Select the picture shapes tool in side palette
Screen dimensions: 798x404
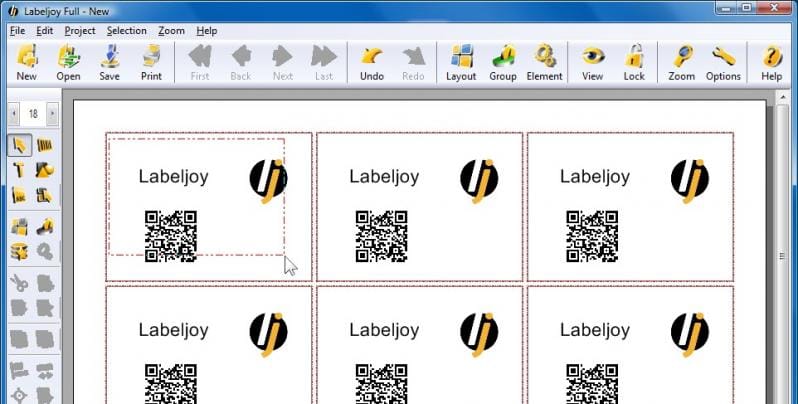[x=45, y=170]
